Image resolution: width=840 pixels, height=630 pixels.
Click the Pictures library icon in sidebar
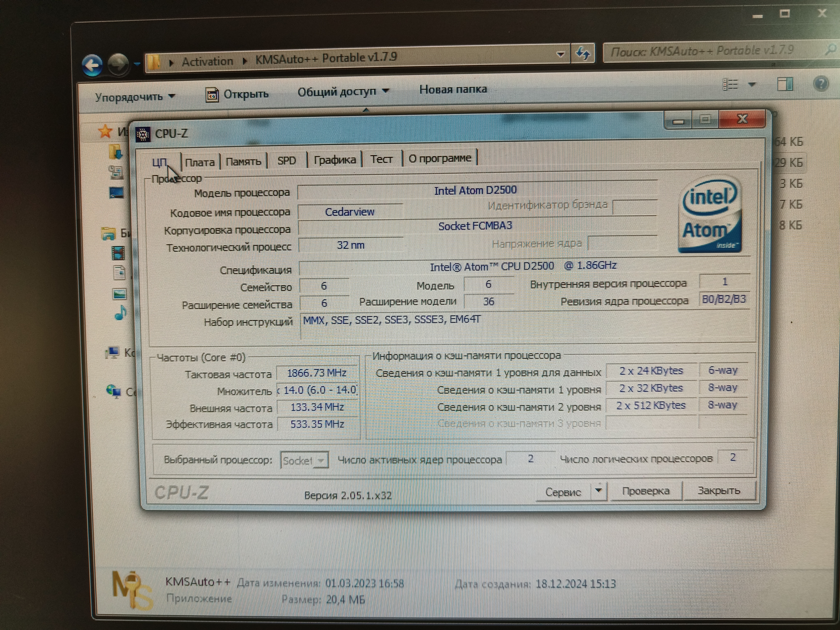point(120,294)
